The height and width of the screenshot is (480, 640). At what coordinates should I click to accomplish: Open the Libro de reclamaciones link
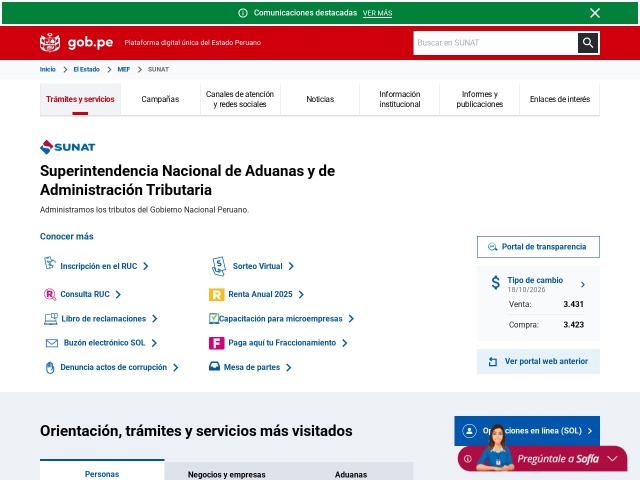[104, 319]
